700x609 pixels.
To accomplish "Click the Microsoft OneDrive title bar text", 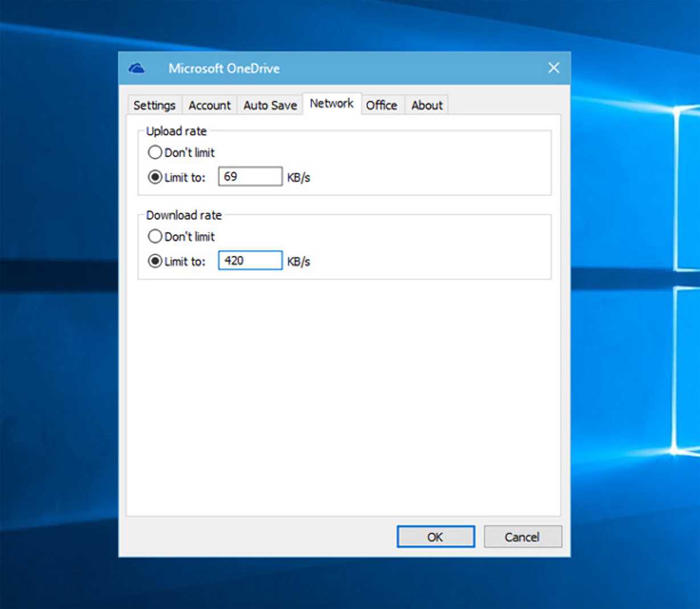I will click(x=224, y=68).
